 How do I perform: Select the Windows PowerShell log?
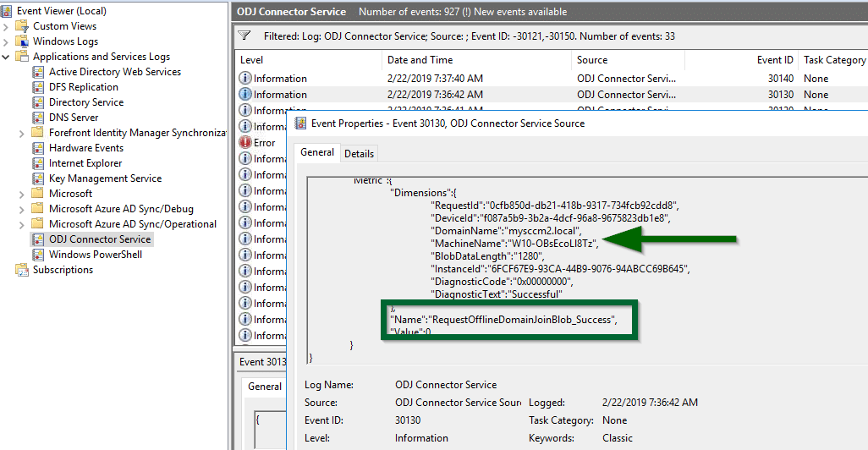pyautogui.click(x=96, y=255)
